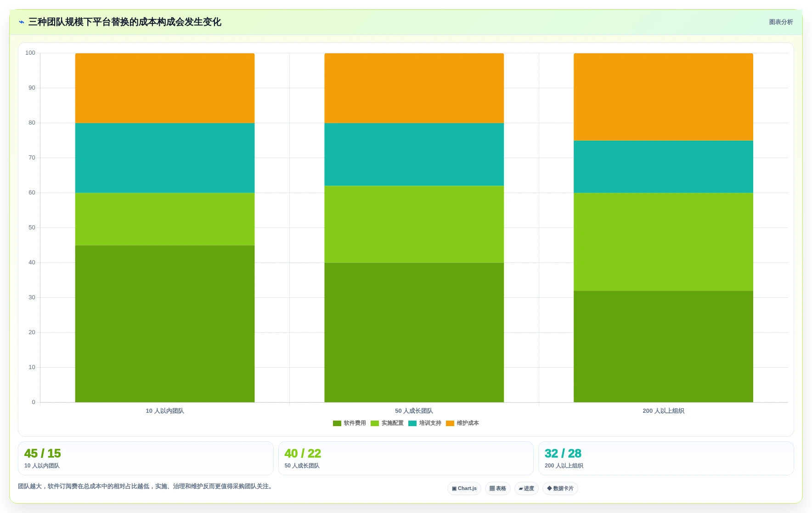Click the y-axis value 50
Screen dimensions: 812x513
point(32,228)
